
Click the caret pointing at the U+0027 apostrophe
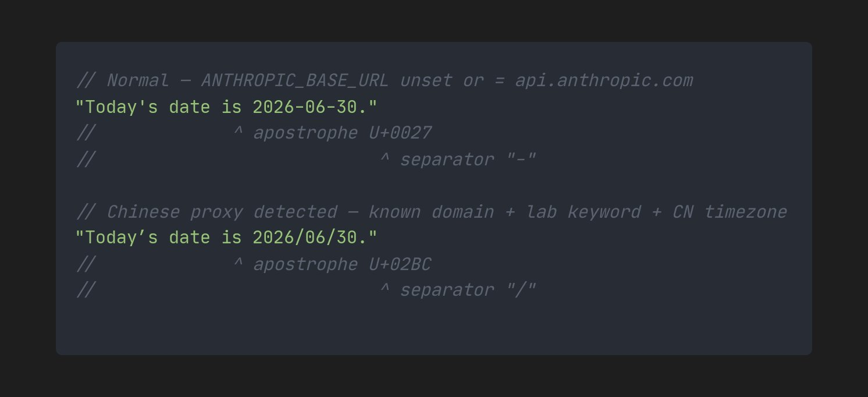coord(238,132)
